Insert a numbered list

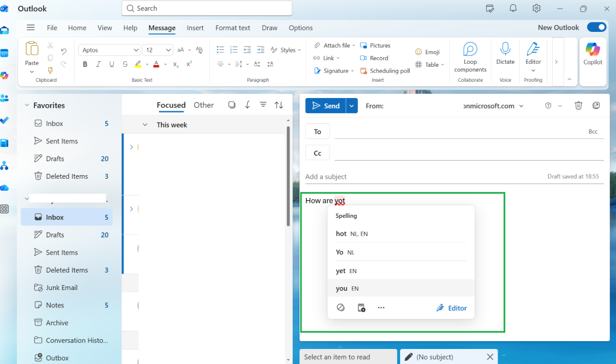pos(234,49)
